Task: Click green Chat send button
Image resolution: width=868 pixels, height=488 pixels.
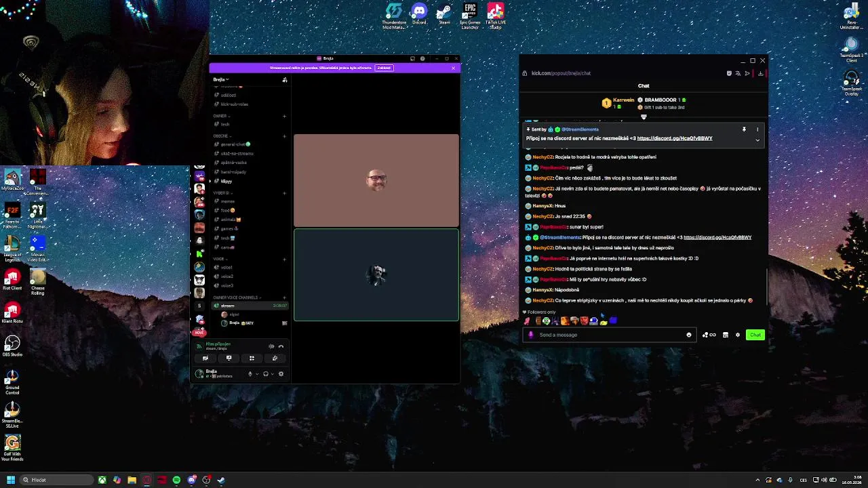Action: [755, 335]
